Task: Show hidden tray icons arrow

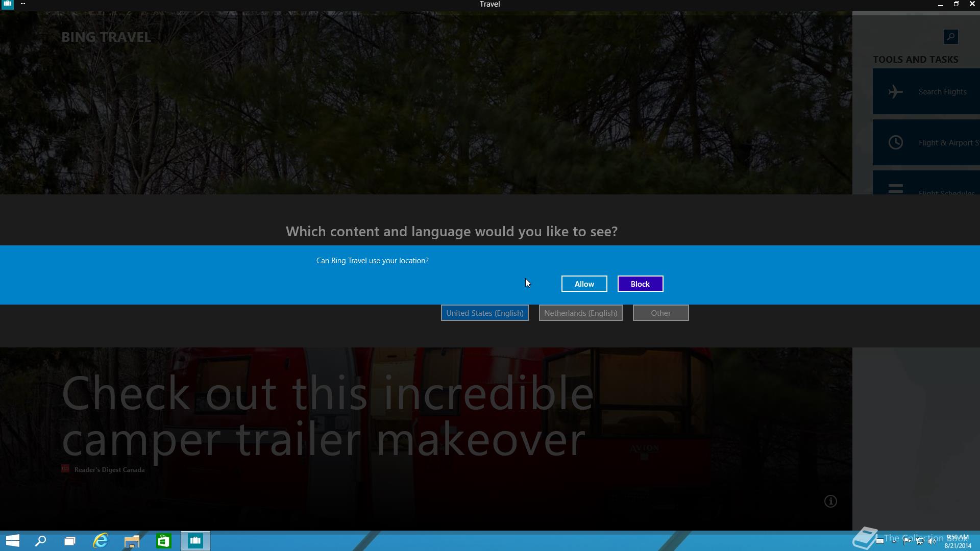Action: click(x=894, y=541)
